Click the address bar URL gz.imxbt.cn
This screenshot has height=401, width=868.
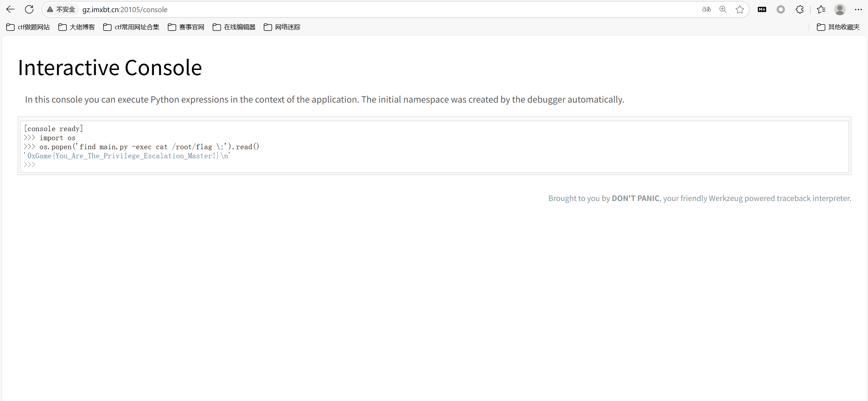[125, 10]
